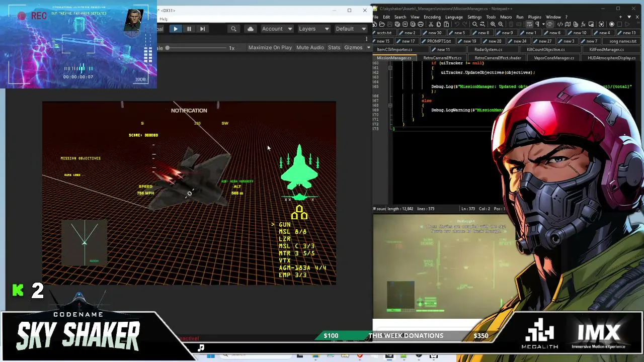The height and width of the screenshot is (362, 644).
Task: Open Unity search magnifier icon
Action: pos(233,29)
